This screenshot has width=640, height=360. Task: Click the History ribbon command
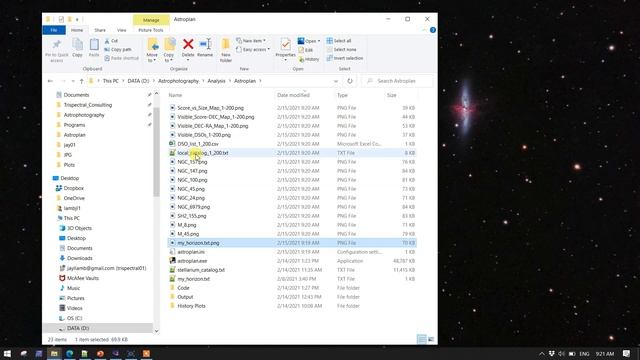pyautogui.click(x=309, y=59)
